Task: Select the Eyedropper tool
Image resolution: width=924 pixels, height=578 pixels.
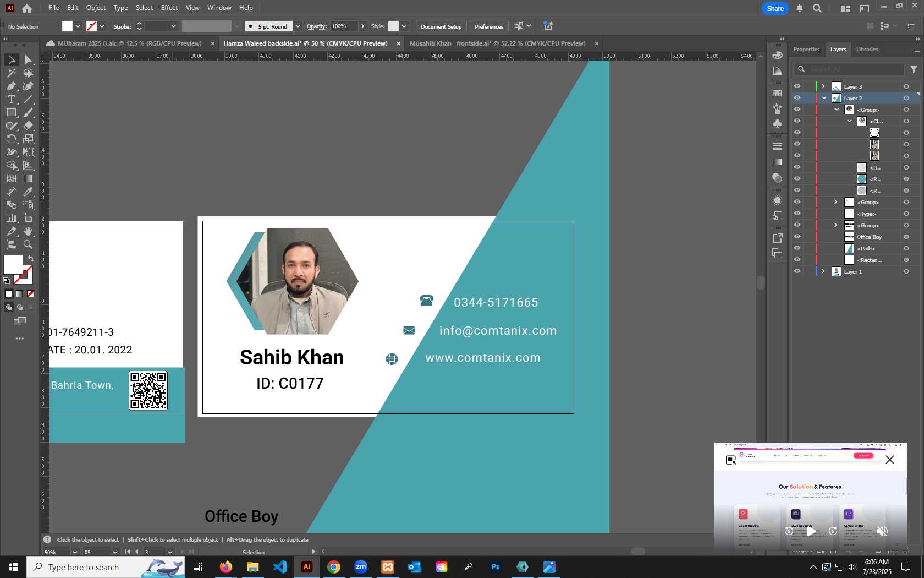Action: [29, 192]
